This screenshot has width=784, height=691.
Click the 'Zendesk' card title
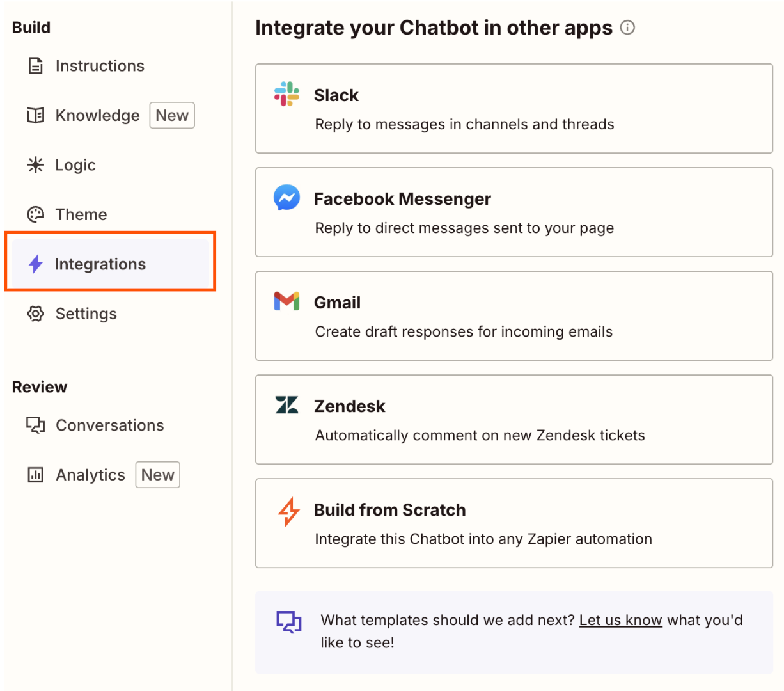(x=350, y=406)
